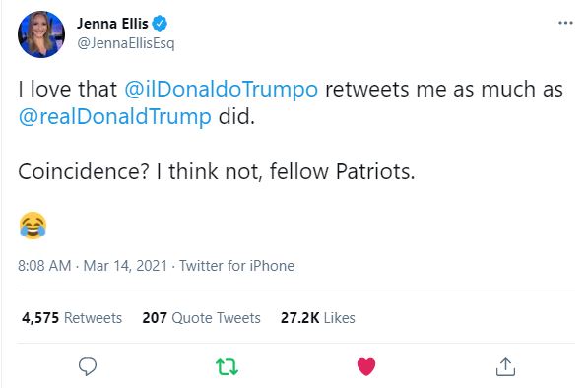Open the Jenna Ellis display name
Viewport: 588px width, 388px height.
click(112, 24)
